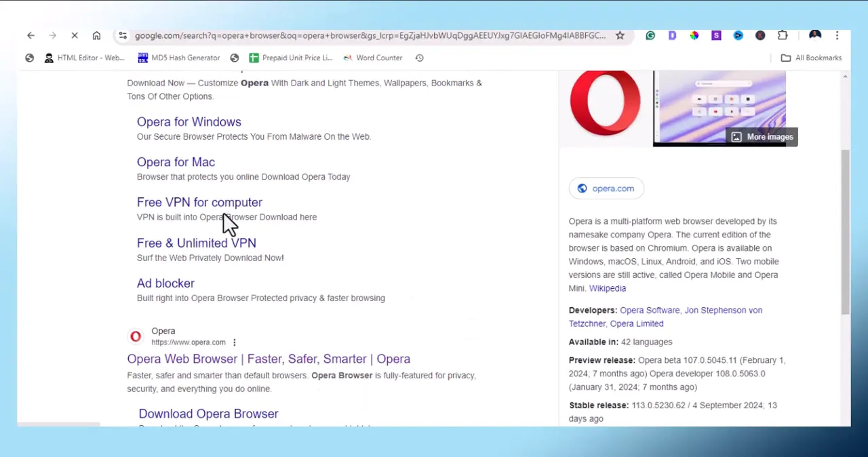Open Prepaid Unit Price List bookmark

[x=290, y=58]
